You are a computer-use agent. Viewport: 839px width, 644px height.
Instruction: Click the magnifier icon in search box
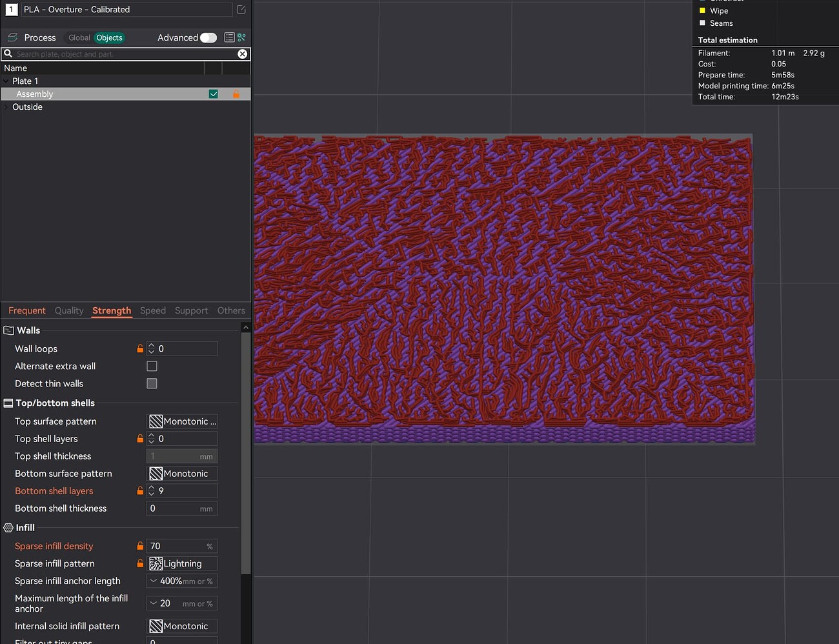pyautogui.click(x=8, y=54)
